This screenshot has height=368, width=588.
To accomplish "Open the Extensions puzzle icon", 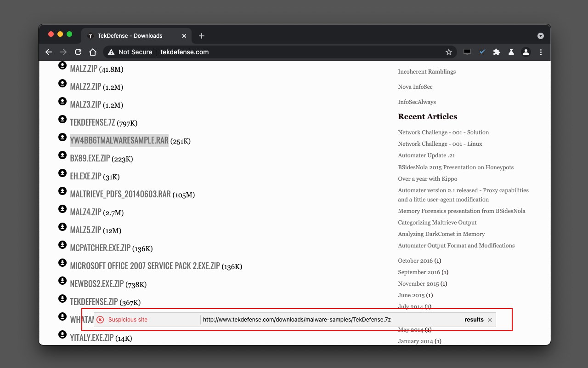I will point(496,52).
